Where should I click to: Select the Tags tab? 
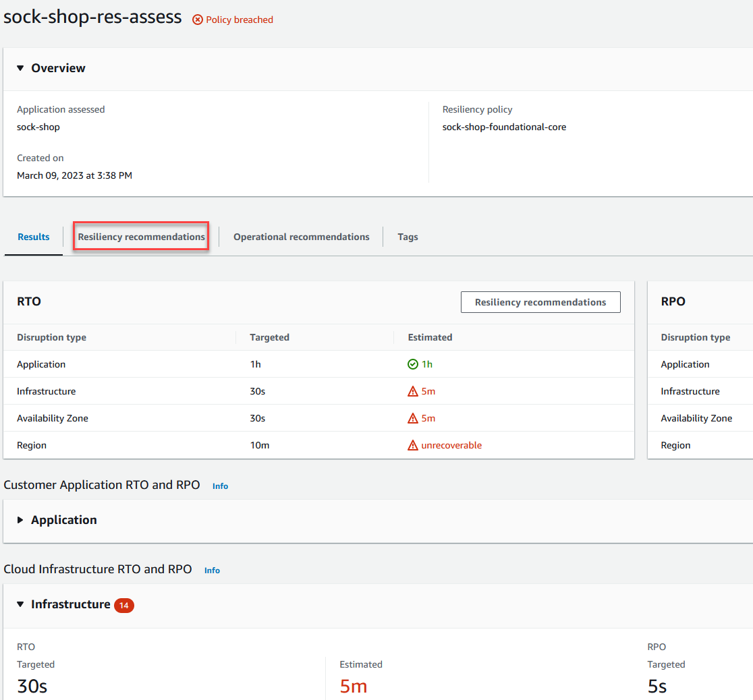click(408, 237)
